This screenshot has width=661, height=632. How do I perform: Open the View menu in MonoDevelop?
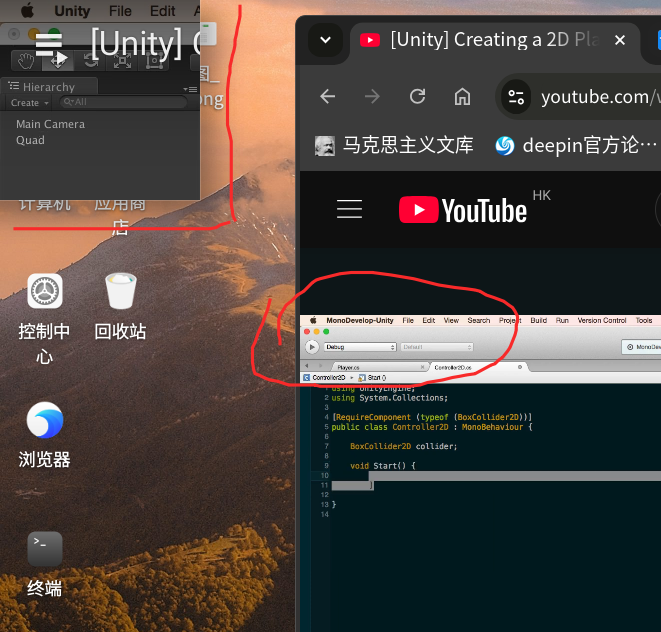[451, 320]
